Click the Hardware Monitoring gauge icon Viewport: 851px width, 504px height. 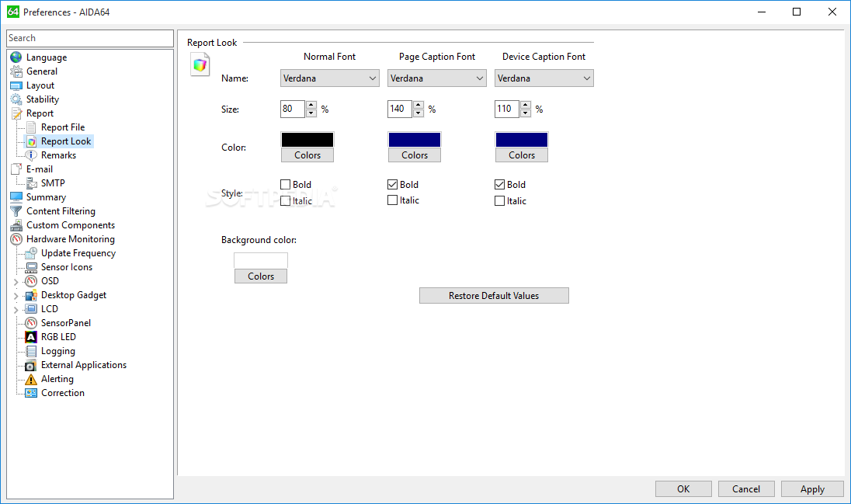[16, 239]
